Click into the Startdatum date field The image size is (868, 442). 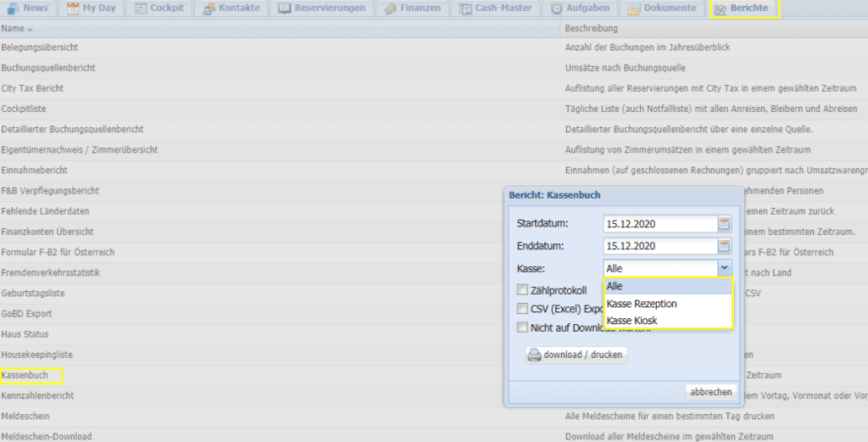pos(659,225)
